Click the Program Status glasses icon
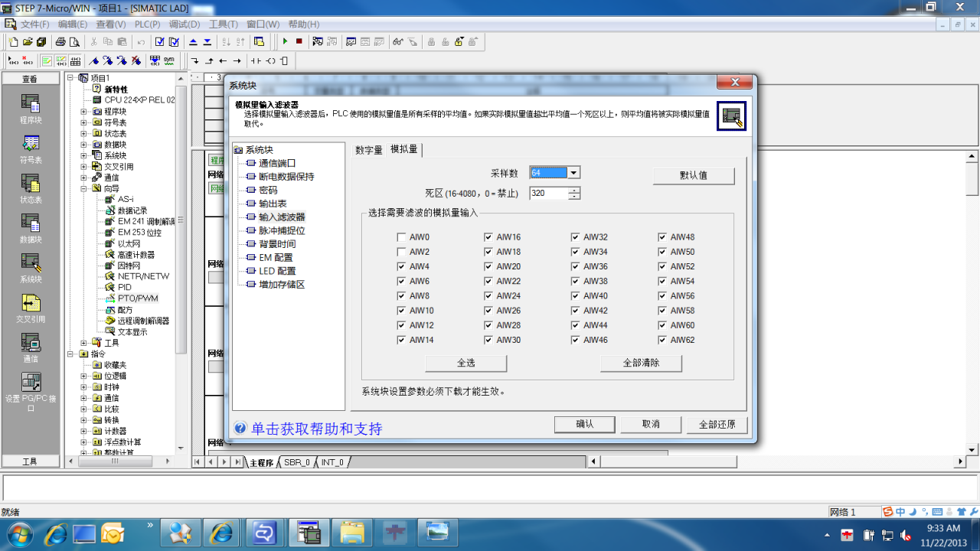 point(398,41)
